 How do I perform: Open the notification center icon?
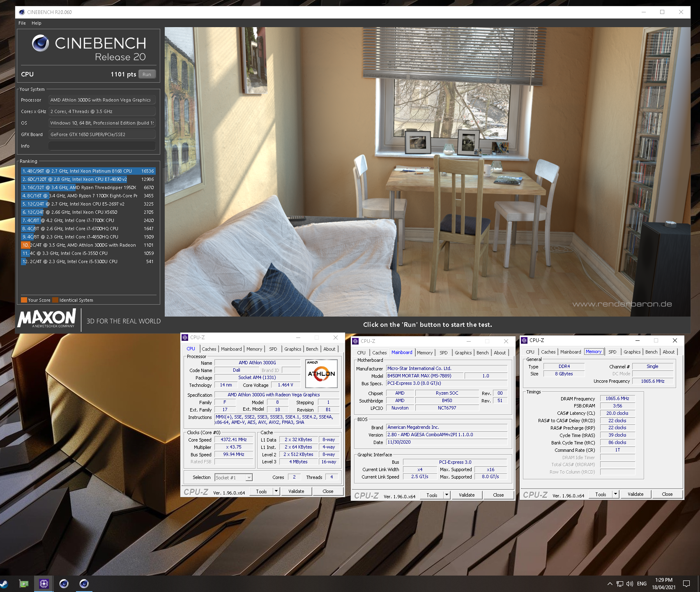coord(686,584)
